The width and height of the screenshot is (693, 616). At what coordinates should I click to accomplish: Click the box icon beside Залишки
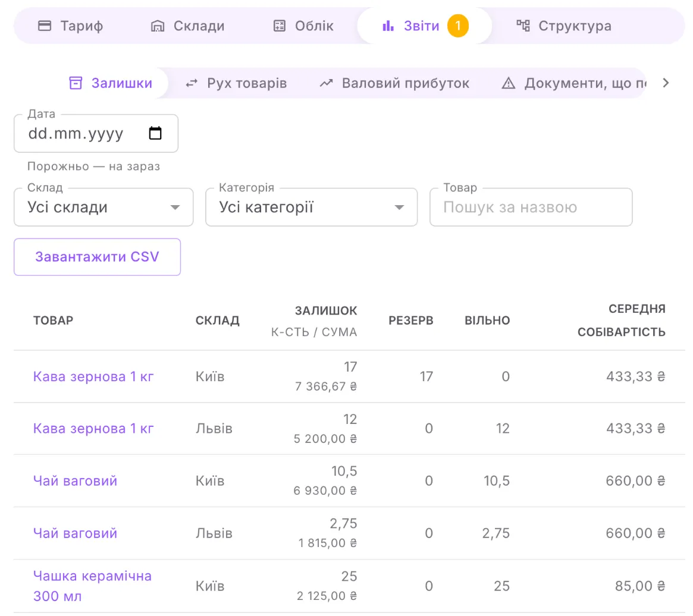(76, 83)
